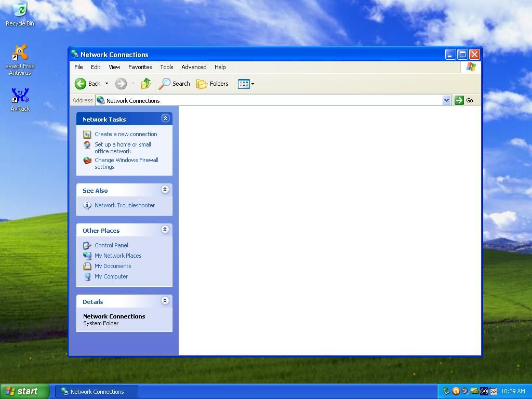Open the Edit menu
Viewport: 532px width, 399px height.
[96, 67]
